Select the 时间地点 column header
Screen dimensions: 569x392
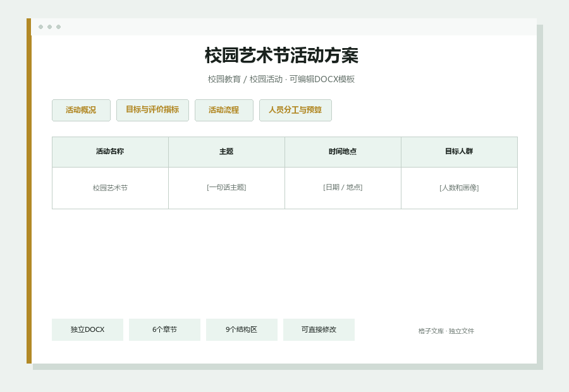[343, 152]
